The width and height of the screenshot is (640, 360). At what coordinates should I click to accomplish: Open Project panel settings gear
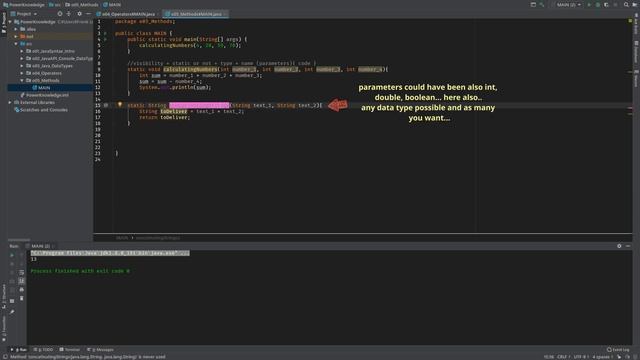80,14
